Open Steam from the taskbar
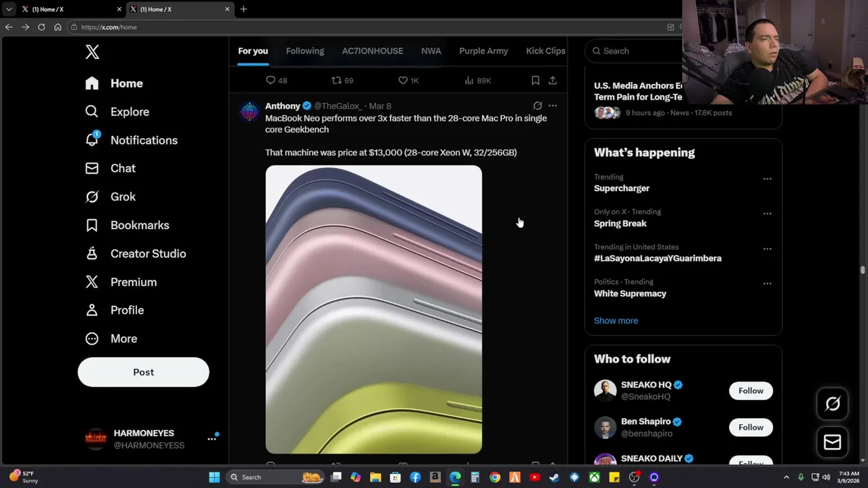 (554, 477)
